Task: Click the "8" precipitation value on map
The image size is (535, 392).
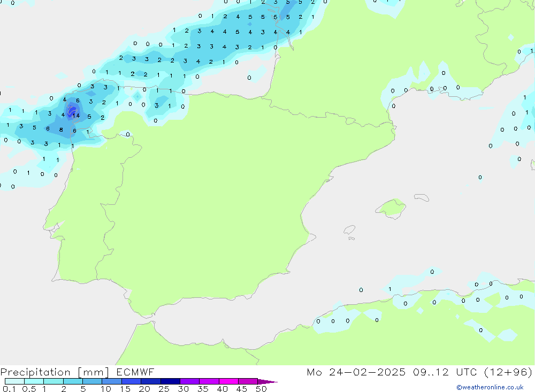Action: point(61,129)
